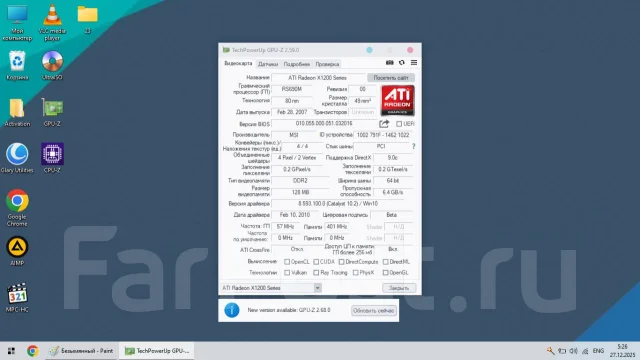
Task: Click the 64 bit bus width value
Action: (x=393, y=180)
